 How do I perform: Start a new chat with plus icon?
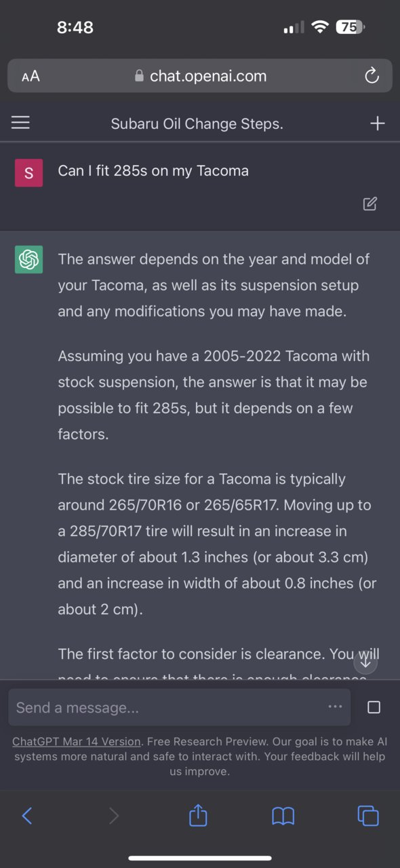click(x=378, y=123)
